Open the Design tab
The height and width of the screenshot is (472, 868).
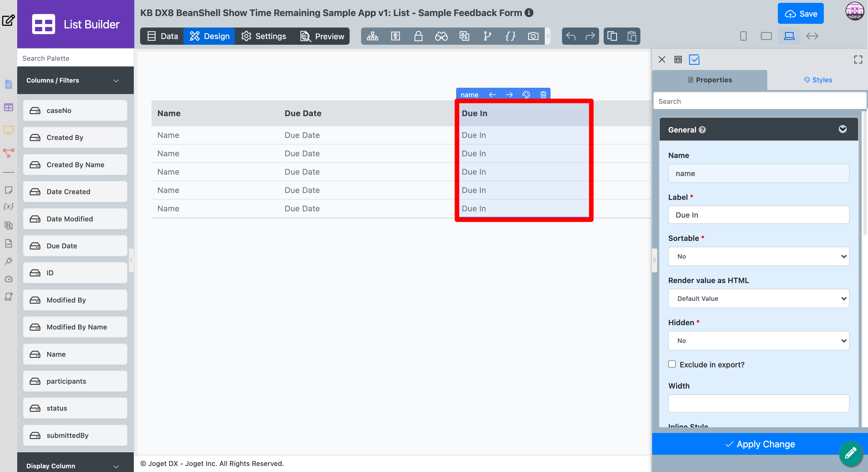click(209, 36)
